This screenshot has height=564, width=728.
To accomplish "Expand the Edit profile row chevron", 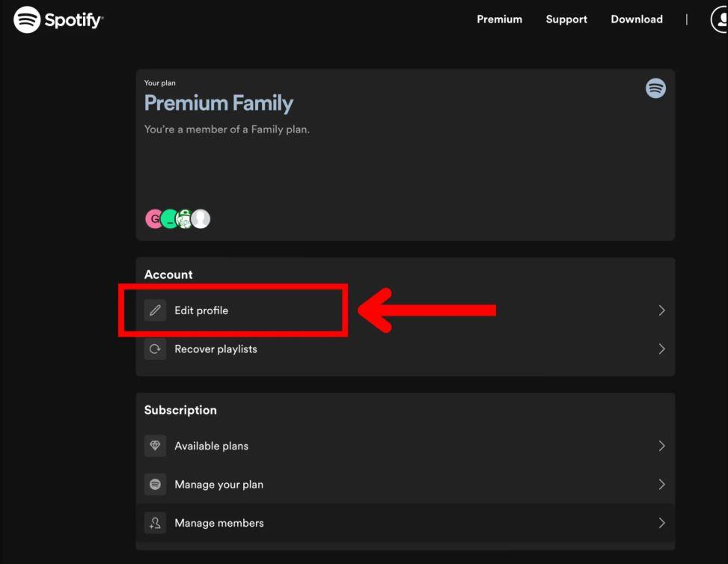I will point(661,310).
